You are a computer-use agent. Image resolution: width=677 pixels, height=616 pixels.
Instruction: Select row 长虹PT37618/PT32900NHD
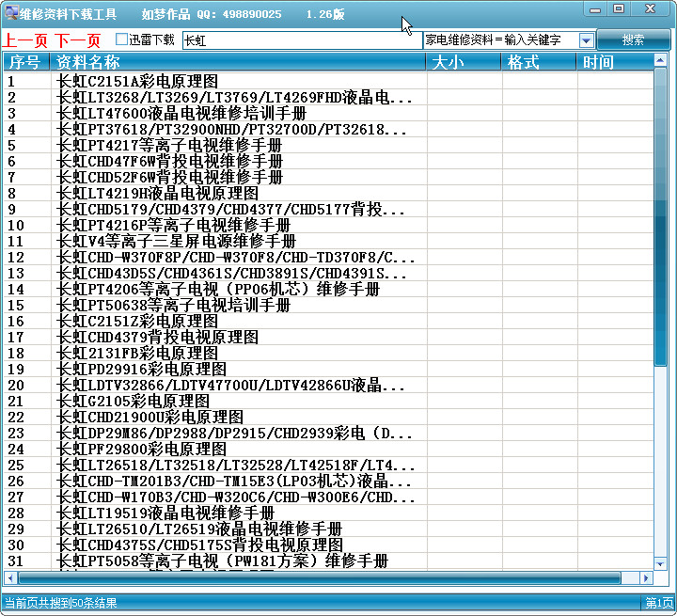click(328, 129)
